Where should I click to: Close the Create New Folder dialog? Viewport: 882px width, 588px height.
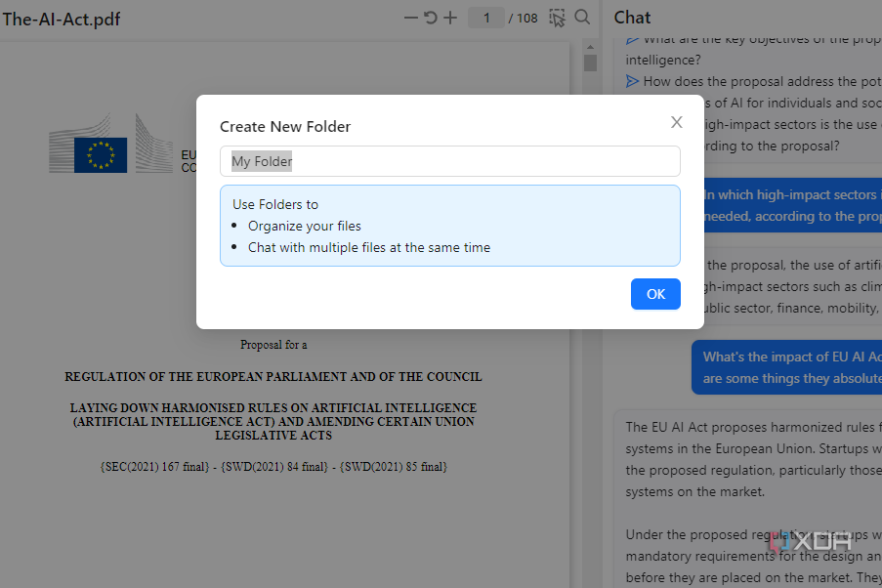coord(676,122)
